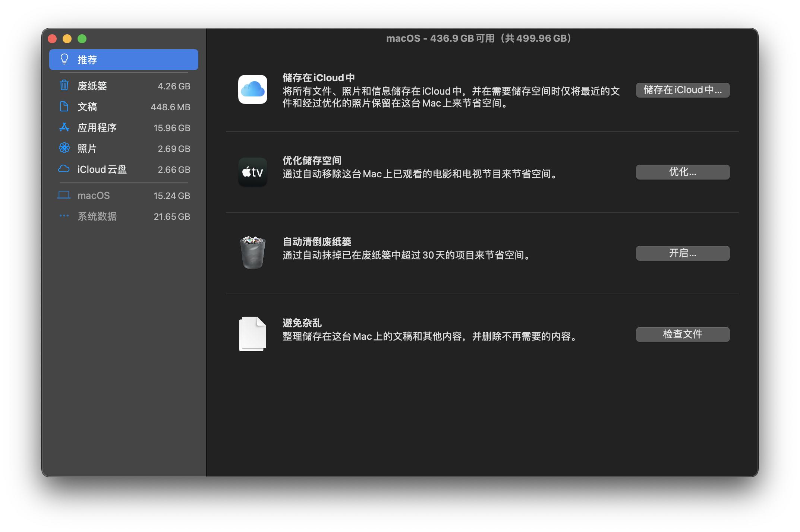Select the lightbulb 推荐 icon in sidebar
Screen dimensions: 800x532
(x=64, y=59)
